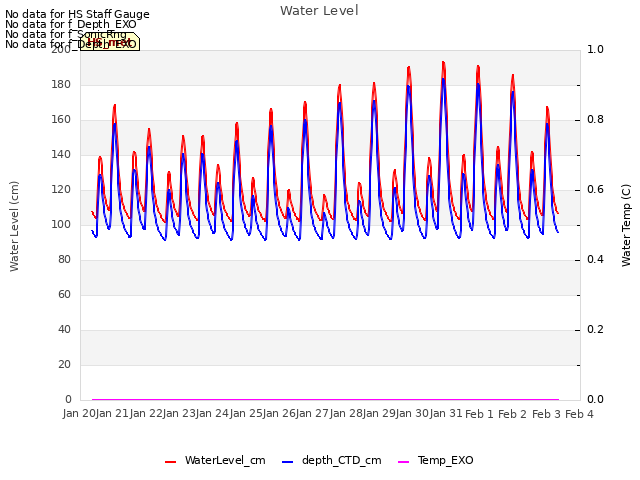Click the blue depth_CTD_cm legend swatch

click(x=287, y=462)
